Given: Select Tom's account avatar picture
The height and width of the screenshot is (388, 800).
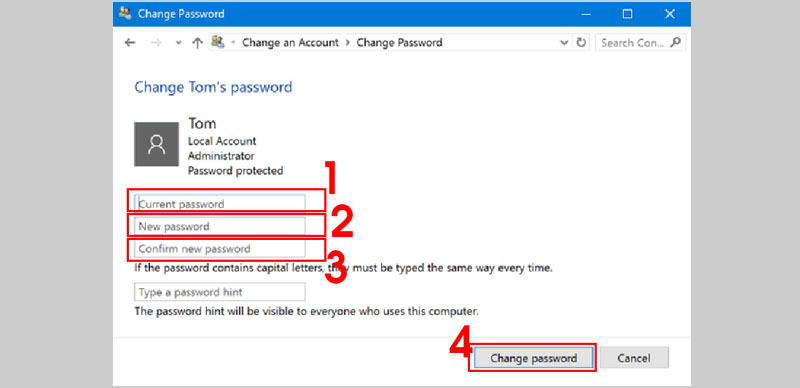Looking at the screenshot, I should (156, 144).
